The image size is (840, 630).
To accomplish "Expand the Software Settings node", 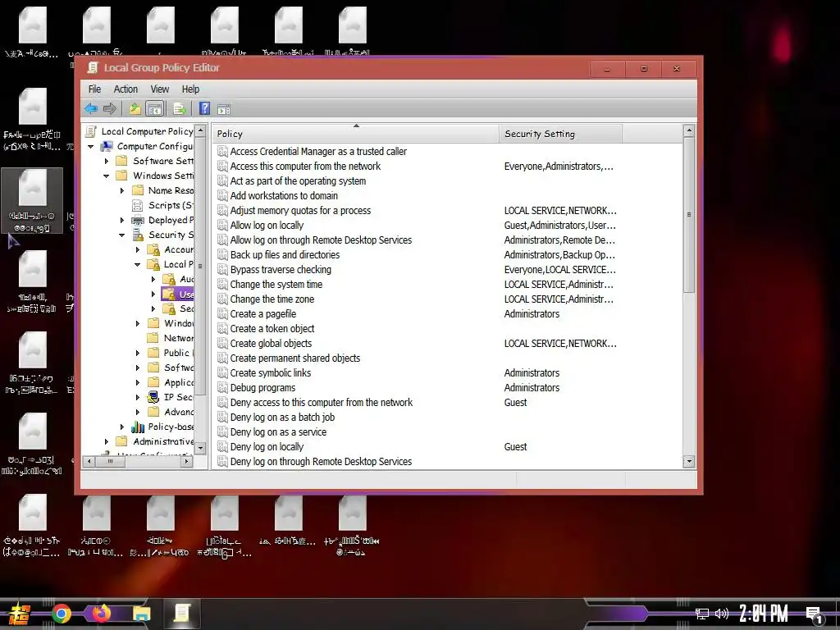I will (x=106, y=161).
